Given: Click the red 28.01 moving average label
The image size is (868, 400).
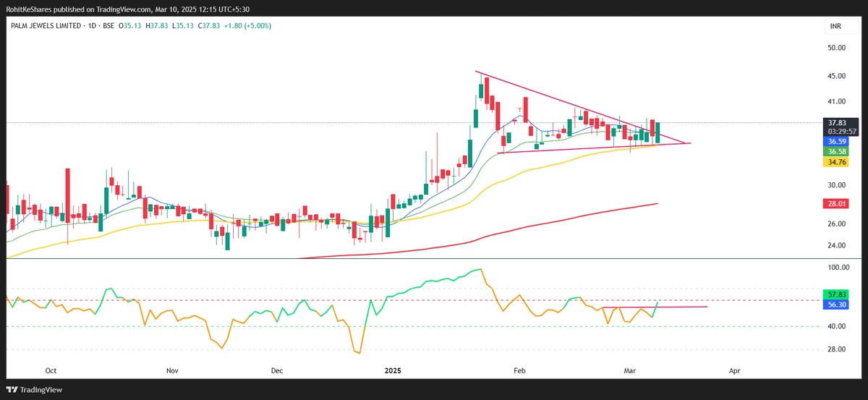Looking at the screenshot, I should tap(838, 205).
